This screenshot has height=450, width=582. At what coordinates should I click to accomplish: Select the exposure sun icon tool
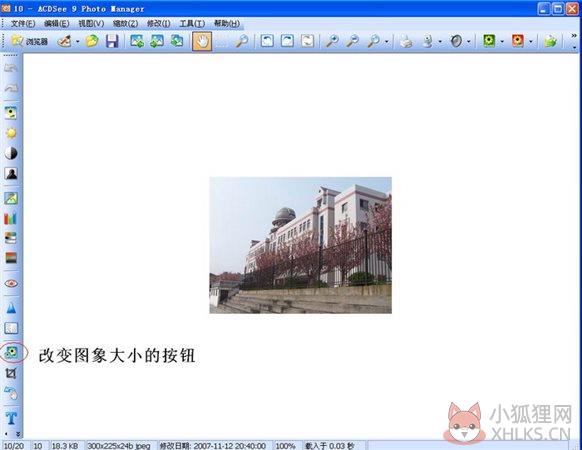[x=11, y=133]
